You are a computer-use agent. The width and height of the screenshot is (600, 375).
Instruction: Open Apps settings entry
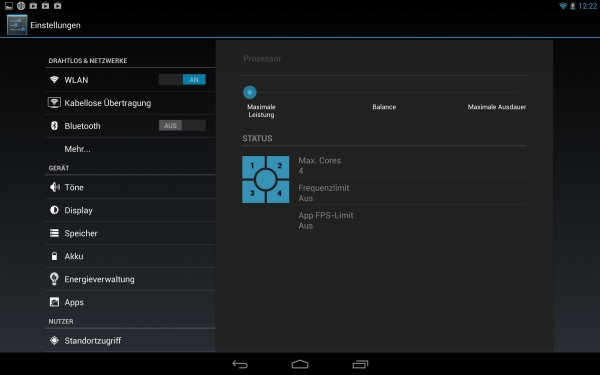130,302
